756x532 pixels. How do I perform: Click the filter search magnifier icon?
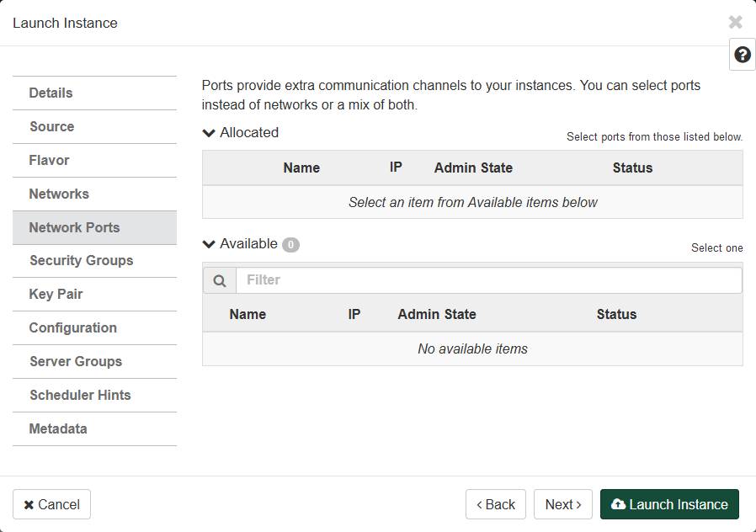point(220,280)
